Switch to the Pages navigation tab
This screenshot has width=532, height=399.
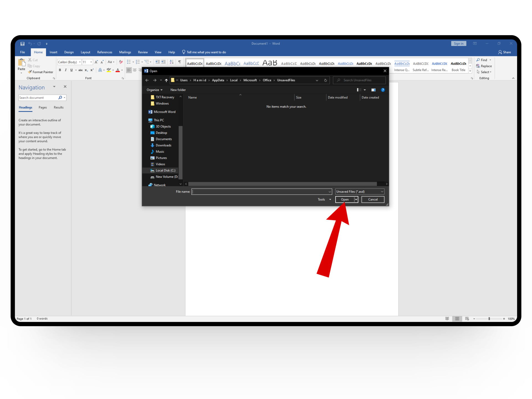click(x=43, y=108)
